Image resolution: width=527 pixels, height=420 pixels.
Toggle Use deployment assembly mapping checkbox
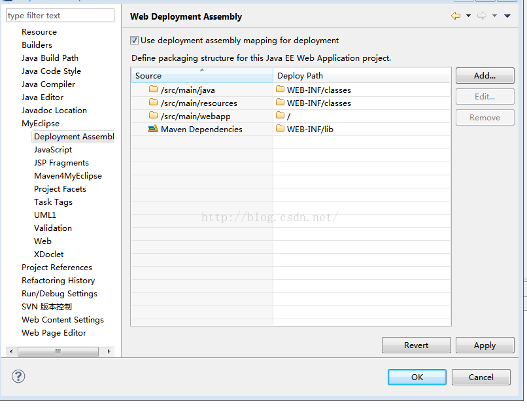[134, 41]
